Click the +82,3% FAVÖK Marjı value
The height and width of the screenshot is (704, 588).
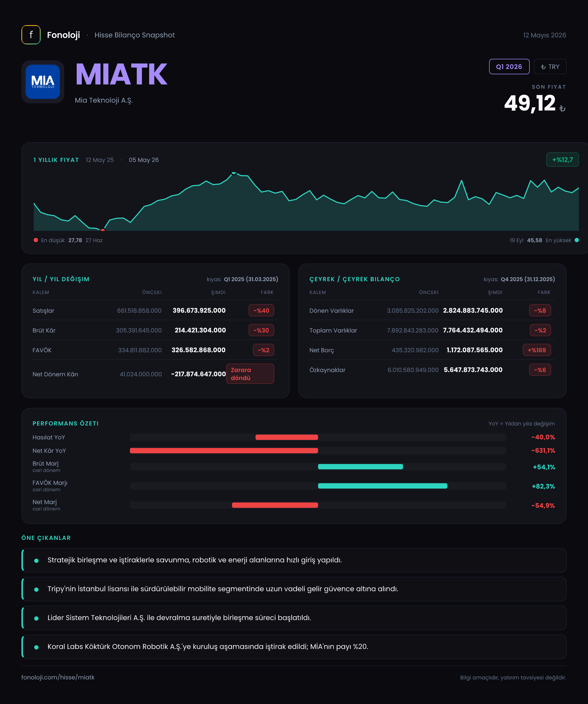[x=543, y=486]
